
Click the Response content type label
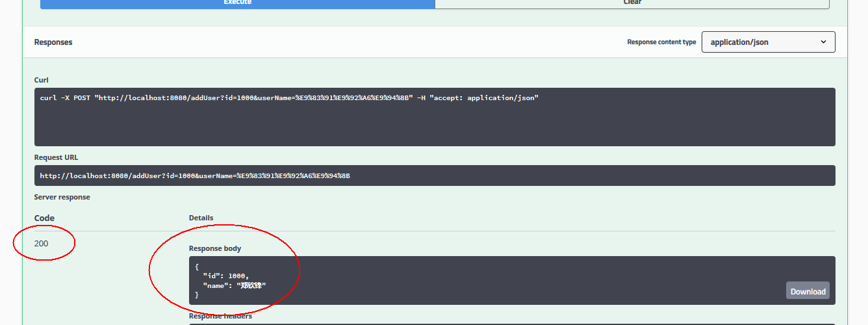coord(661,42)
